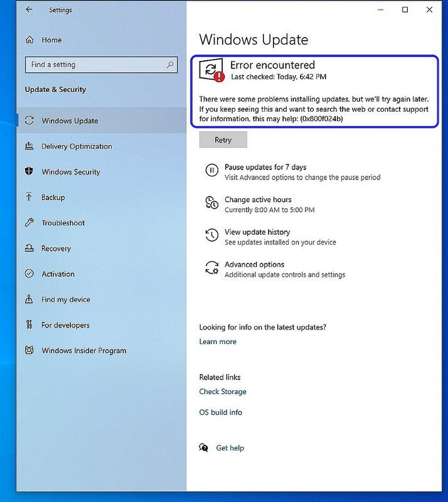Click the Last checked time text
The image size is (448, 502).
click(279, 77)
